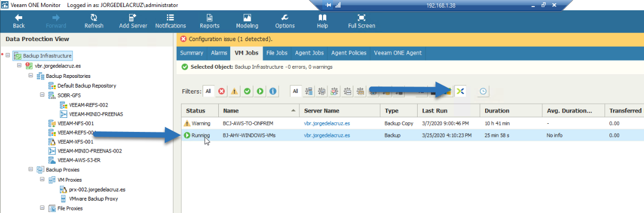
Task: Sort table by Name column header
Action: (258, 111)
